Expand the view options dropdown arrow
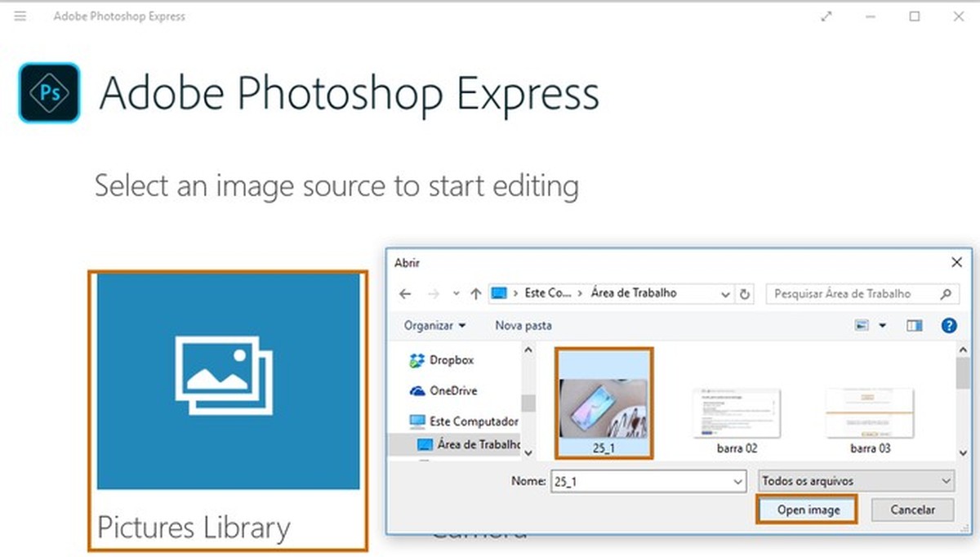 pyautogui.click(x=883, y=325)
